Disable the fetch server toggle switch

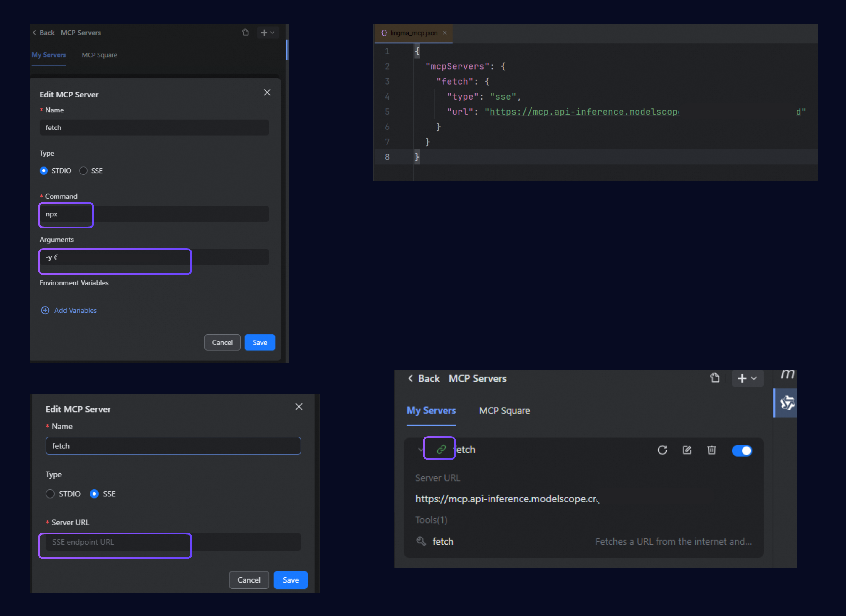(741, 450)
